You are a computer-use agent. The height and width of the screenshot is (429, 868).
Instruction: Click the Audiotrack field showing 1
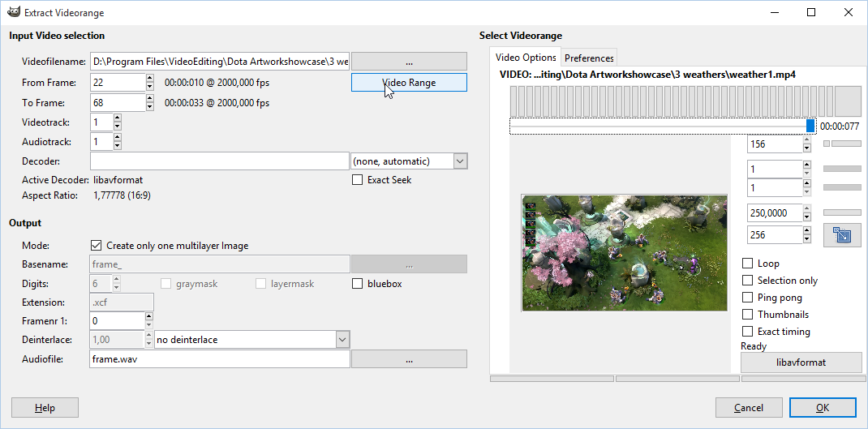click(x=101, y=142)
